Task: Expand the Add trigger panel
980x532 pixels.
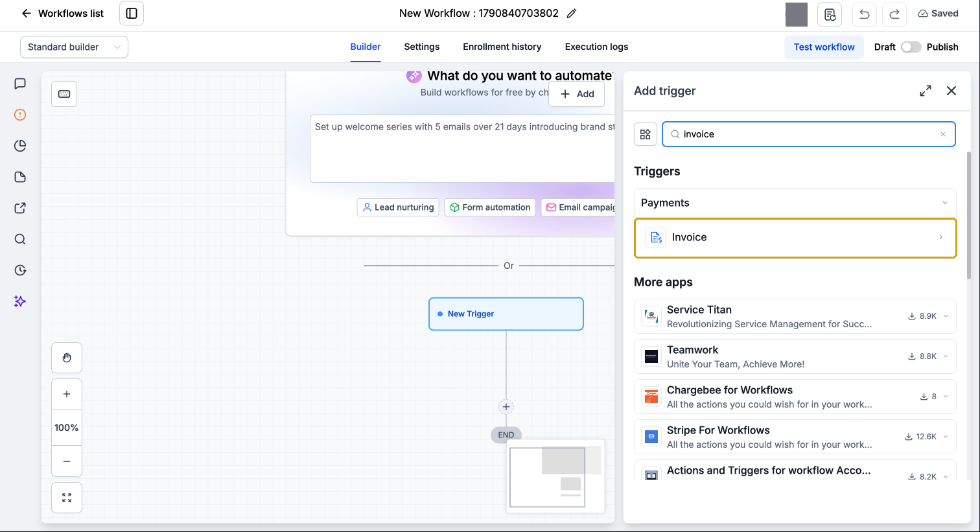Action: click(926, 91)
